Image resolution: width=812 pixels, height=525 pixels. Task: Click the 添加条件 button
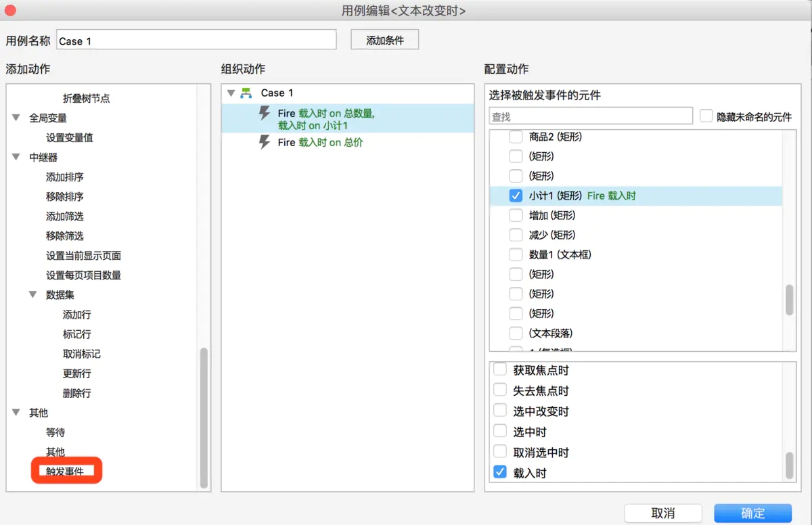pyautogui.click(x=384, y=39)
